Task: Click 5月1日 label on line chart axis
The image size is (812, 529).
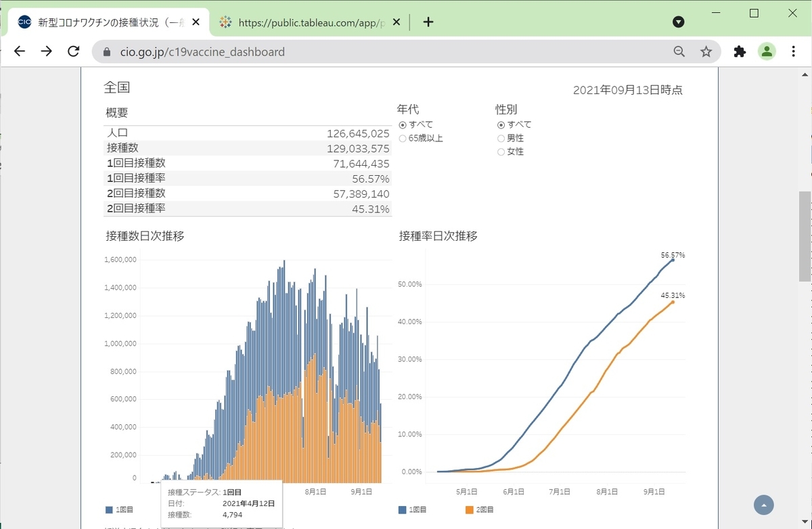Action: [467, 491]
